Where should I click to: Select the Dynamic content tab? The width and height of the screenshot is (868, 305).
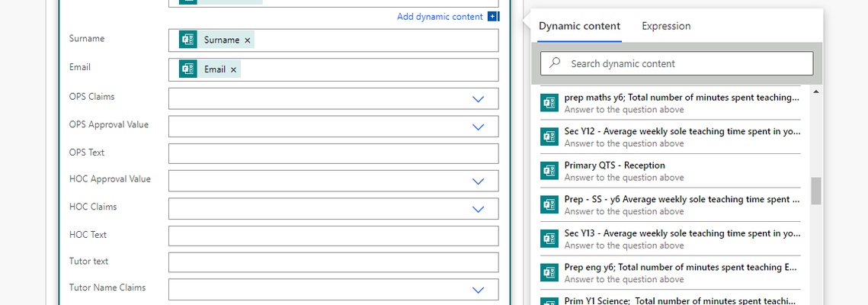[579, 26]
